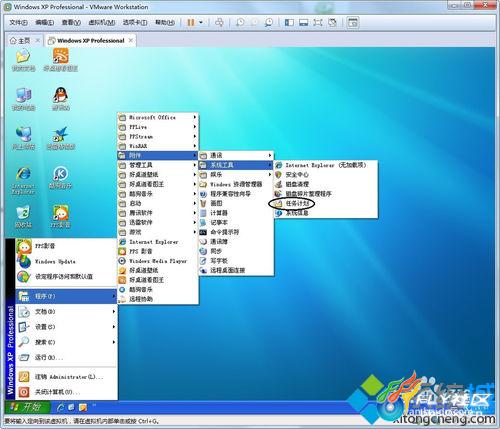Expand Microsoft Office submenu

tap(158, 117)
